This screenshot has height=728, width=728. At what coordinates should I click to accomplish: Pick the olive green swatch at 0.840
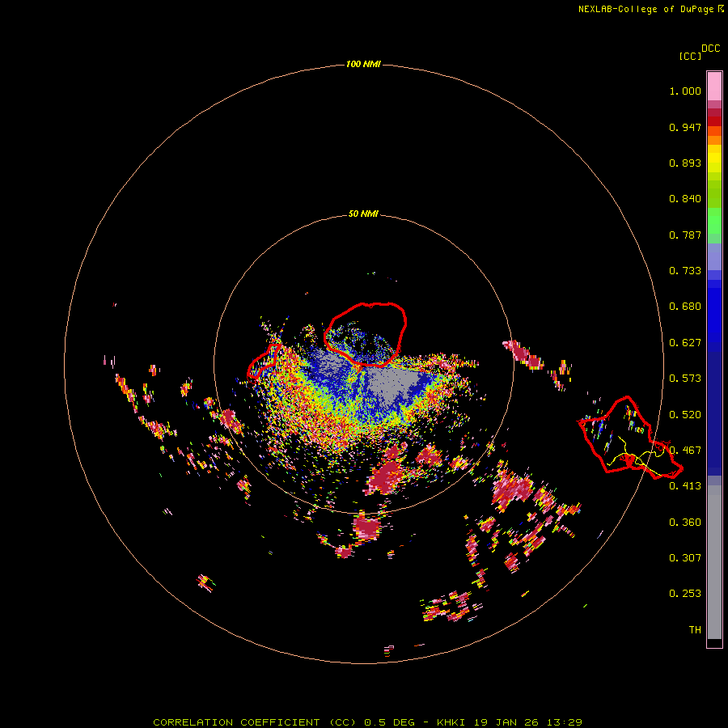click(714, 193)
